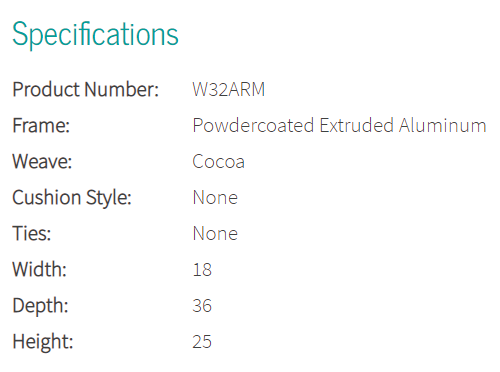Click the depth value 36
This screenshot has width=500, height=372.
pos(202,306)
